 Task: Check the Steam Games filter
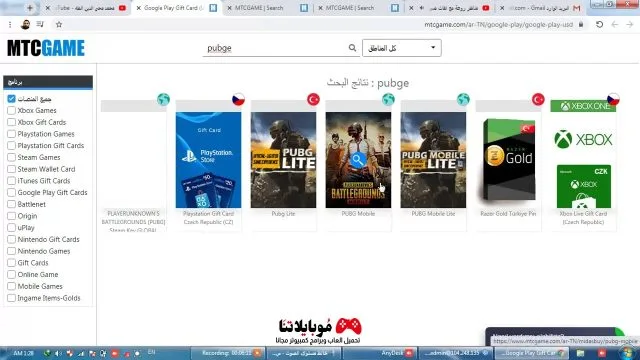tap(11, 158)
